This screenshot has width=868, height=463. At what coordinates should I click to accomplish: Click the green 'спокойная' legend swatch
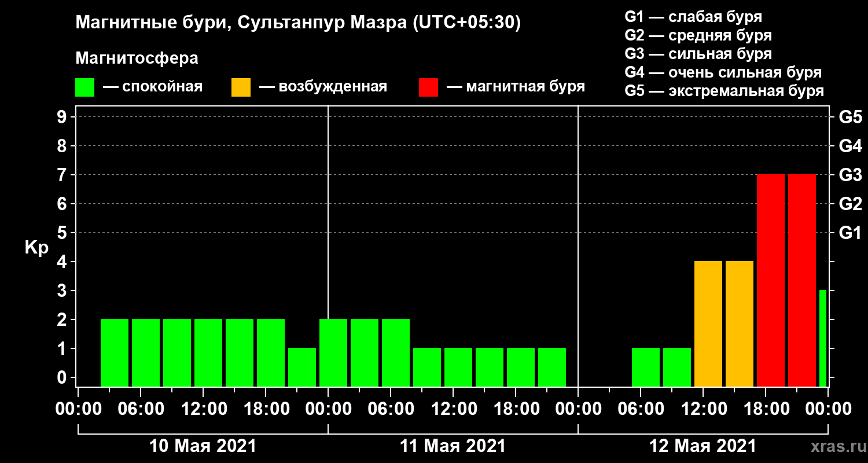tap(84, 87)
